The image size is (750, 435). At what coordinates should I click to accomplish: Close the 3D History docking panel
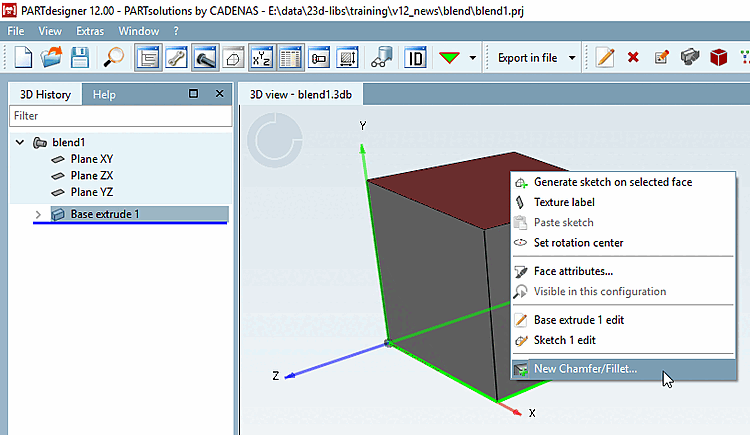point(220,93)
